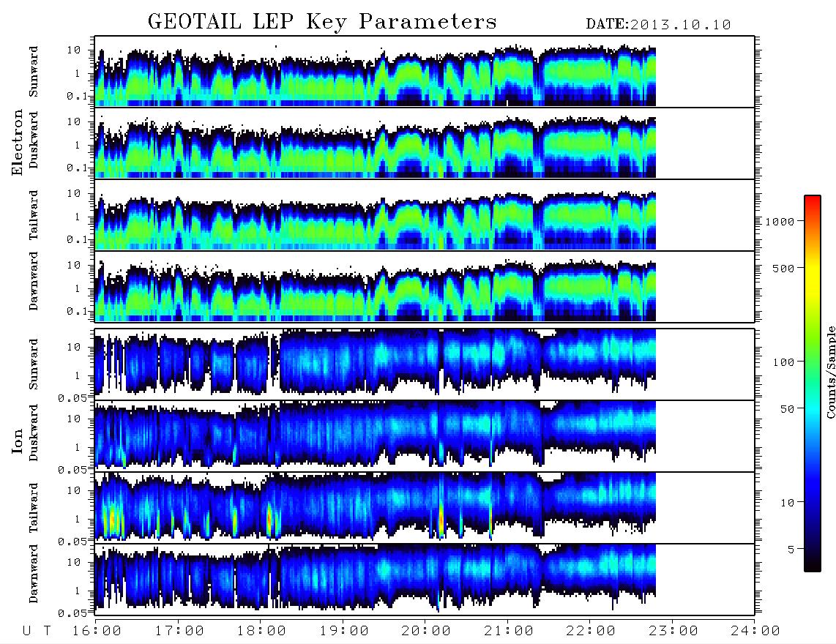Viewport: 836px width, 644px height.
Task: Select the "Ion" group axis label
Action: [18, 441]
